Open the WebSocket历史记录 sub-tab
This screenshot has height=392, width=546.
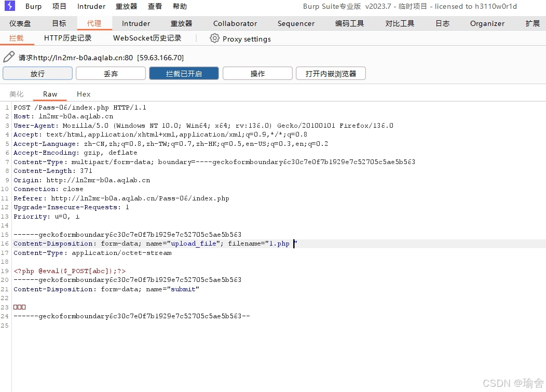pyautogui.click(x=147, y=38)
